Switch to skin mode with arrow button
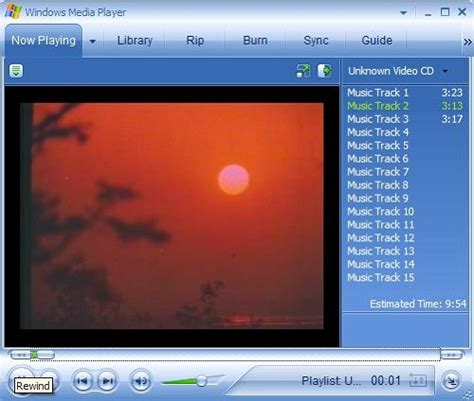The image size is (474, 401). [x=451, y=381]
